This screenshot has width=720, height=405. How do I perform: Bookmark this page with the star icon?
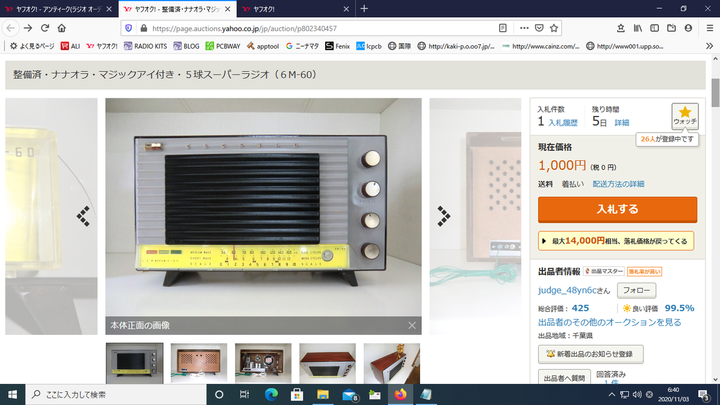coord(554,28)
